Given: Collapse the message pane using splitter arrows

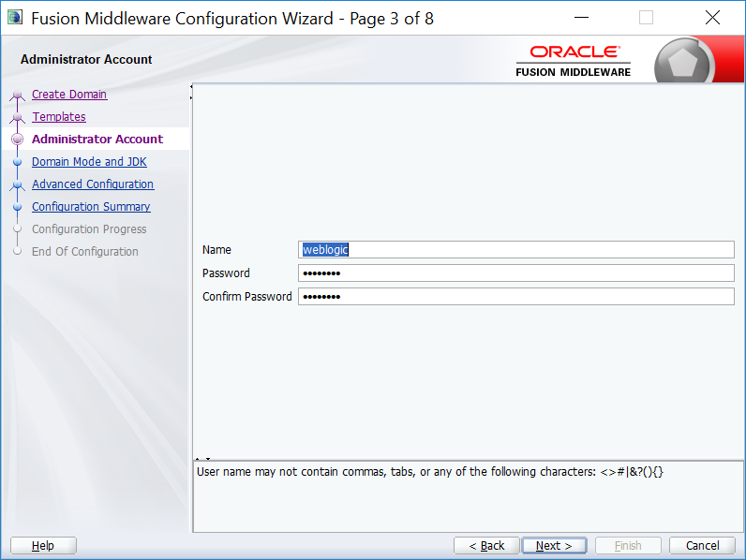Looking at the screenshot, I should point(208,459).
